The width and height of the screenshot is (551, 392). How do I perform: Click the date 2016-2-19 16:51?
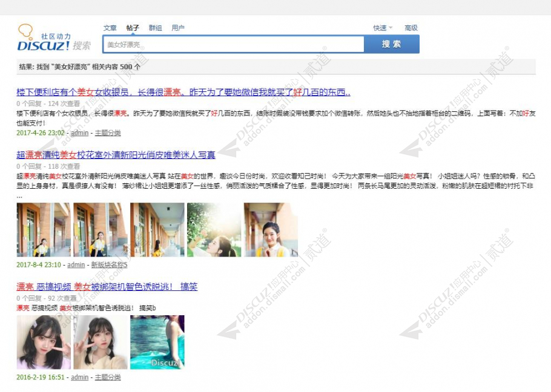[x=41, y=377]
